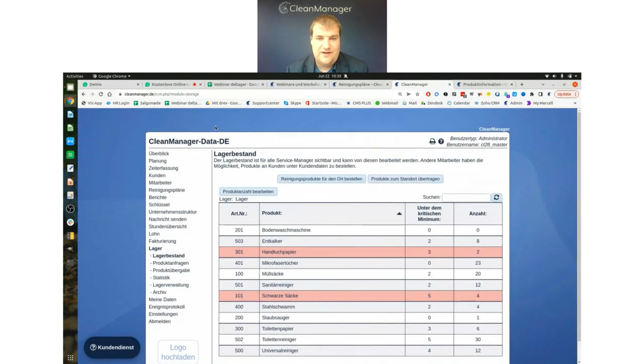Open the Wikipedia extension icon
This screenshot has width=644, height=364.
pyautogui.click(x=472, y=94)
